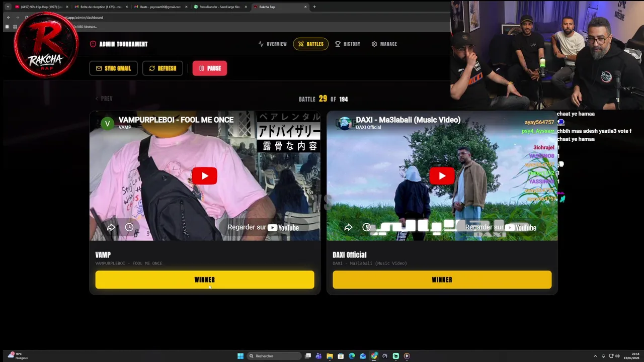This screenshot has height=362, width=644.
Task: Close the Rakcha Rap browser tab
Action: pyautogui.click(x=305, y=7)
